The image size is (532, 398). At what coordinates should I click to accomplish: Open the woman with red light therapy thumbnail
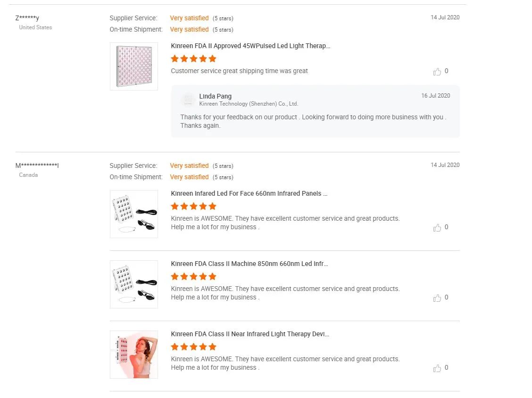point(134,355)
